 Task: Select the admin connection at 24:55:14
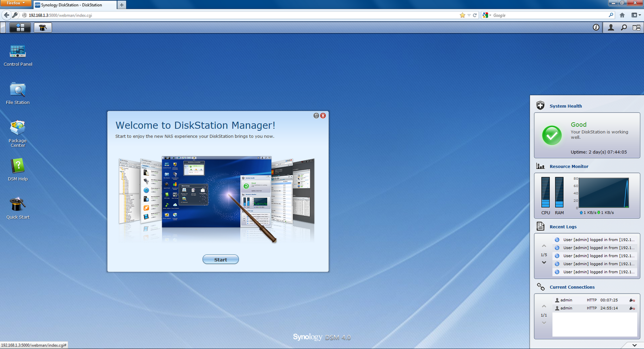[595, 308]
